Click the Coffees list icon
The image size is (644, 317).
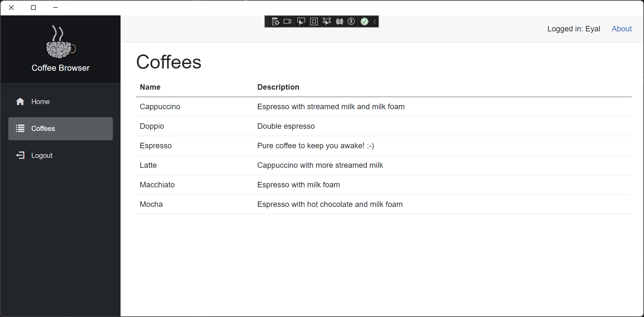point(20,128)
